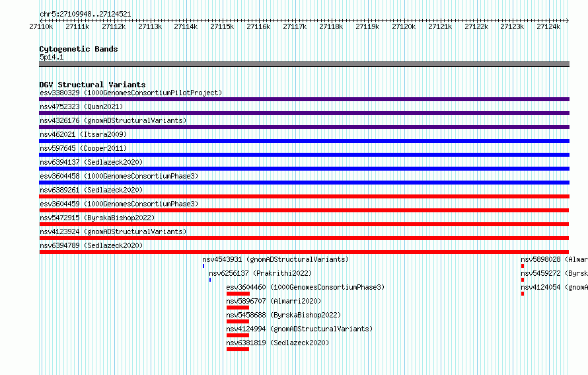Open nsv6394789 (Sedlazeck2020) label
The height and width of the screenshot is (375, 588).
tap(91, 245)
